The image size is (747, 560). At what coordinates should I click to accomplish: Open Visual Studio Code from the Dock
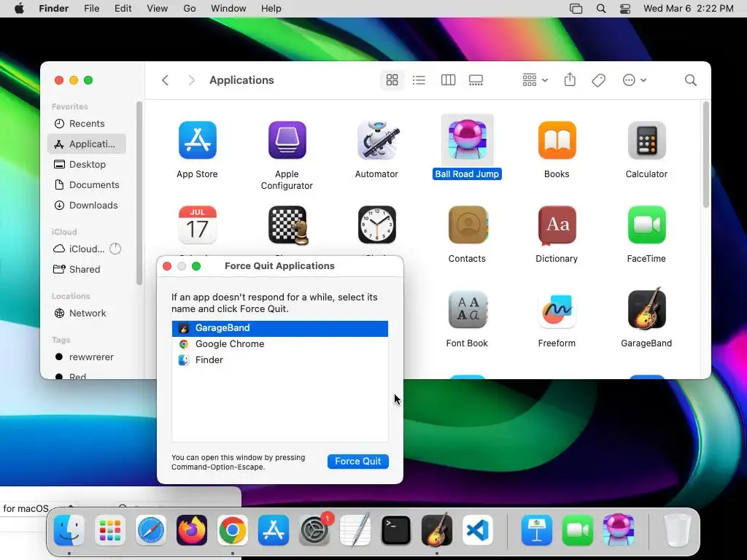(478, 531)
